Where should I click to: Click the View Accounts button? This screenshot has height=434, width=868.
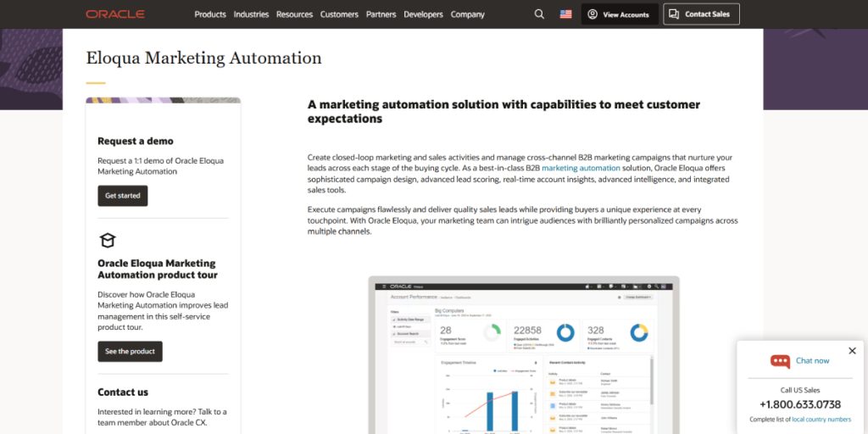click(620, 14)
